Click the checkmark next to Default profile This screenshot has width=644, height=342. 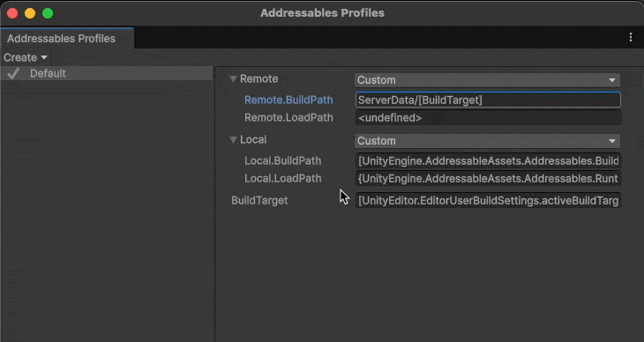pos(13,73)
